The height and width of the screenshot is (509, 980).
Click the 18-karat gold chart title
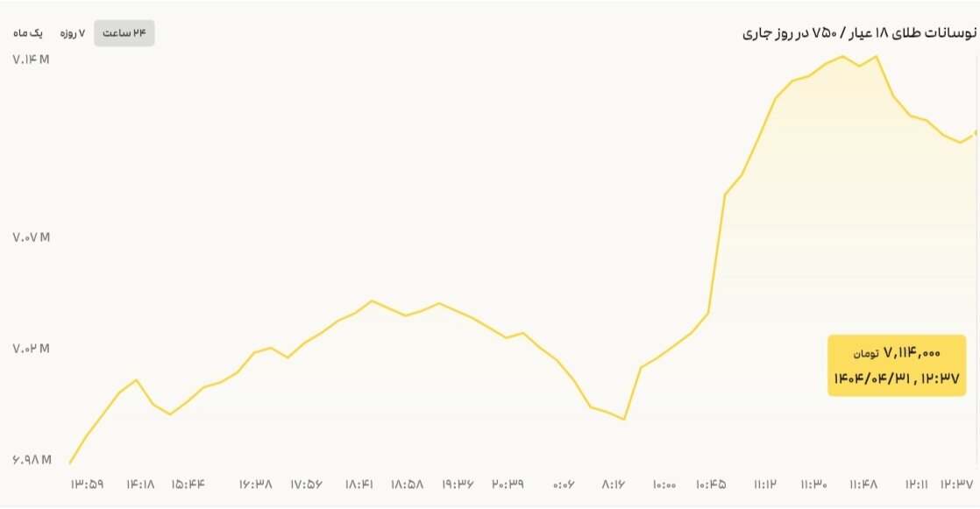[x=858, y=33]
